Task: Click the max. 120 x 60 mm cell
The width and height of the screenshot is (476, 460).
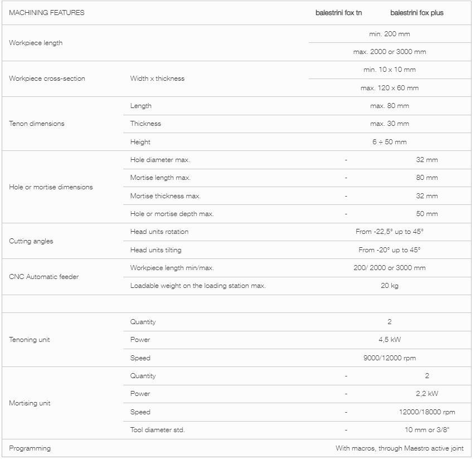Action: [x=390, y=88]
